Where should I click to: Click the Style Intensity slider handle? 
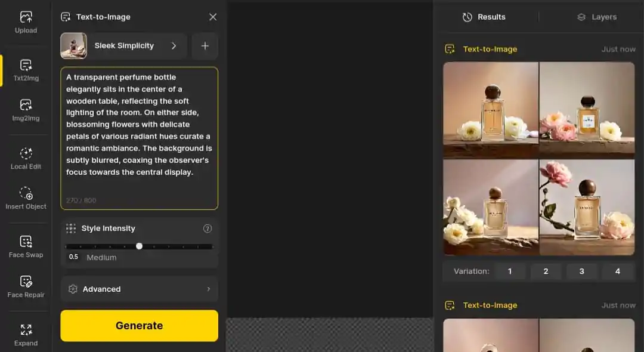[139, 246]
